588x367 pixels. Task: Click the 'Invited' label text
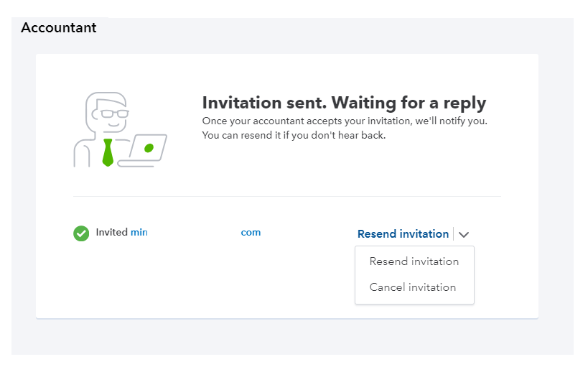pyautogui.click(x=111, y=233)
